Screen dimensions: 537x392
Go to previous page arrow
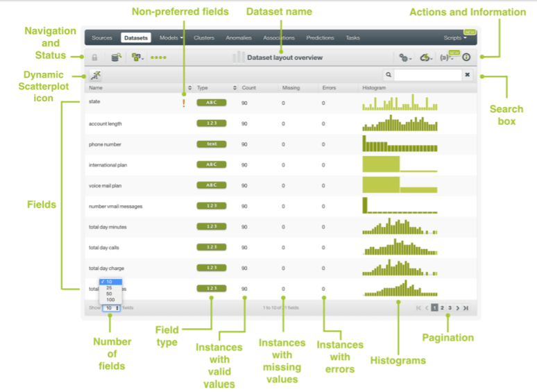(x=427, y=308)
